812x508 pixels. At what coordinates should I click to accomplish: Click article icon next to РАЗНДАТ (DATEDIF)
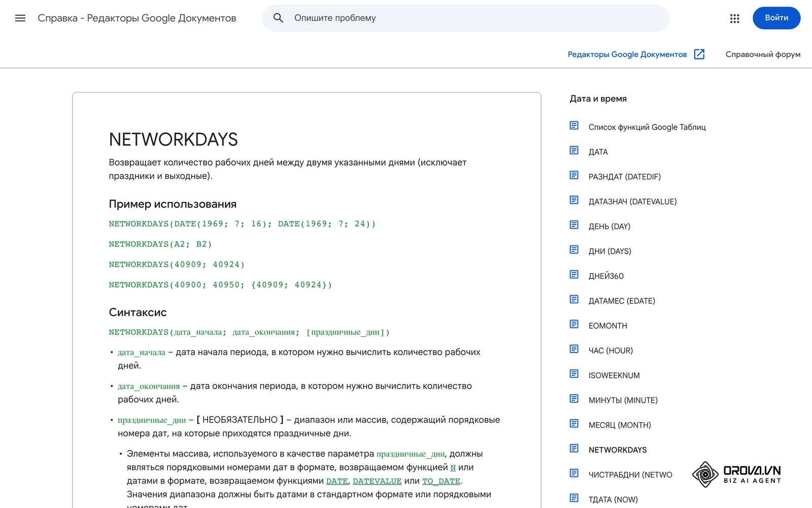tap(574, 175)
